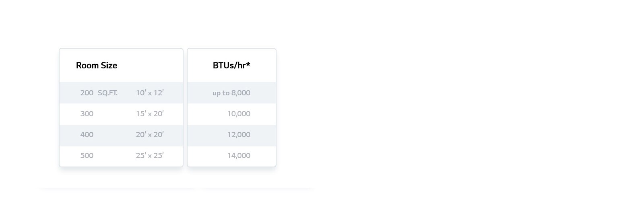Click the BTUs/hr* header
The height and width of the screenshot is (216, 644).
click(231, 66)
